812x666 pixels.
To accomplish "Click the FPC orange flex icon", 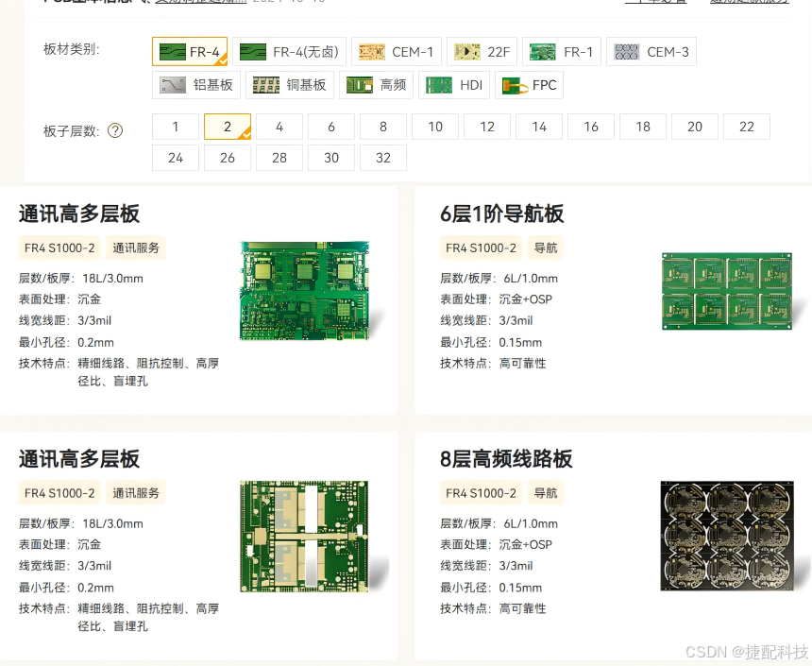I will pos(515,86).
